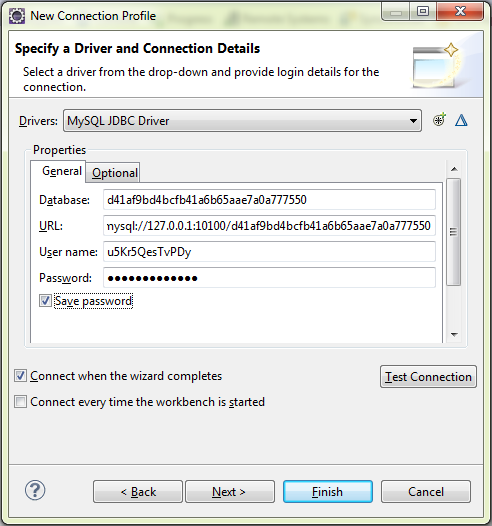The width and height of the screenshot is (492, 526).
Task: Click the Finish button
Action: click(x=328, y=492)
